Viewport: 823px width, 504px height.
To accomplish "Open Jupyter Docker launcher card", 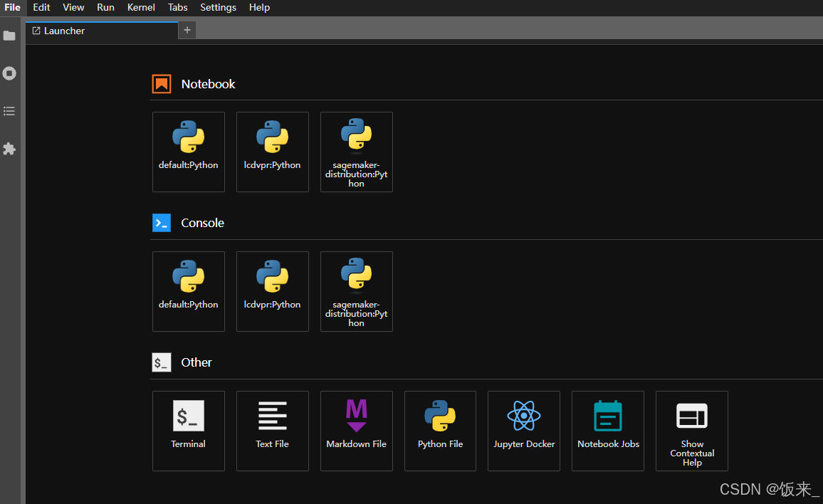I will pos(524,431).
